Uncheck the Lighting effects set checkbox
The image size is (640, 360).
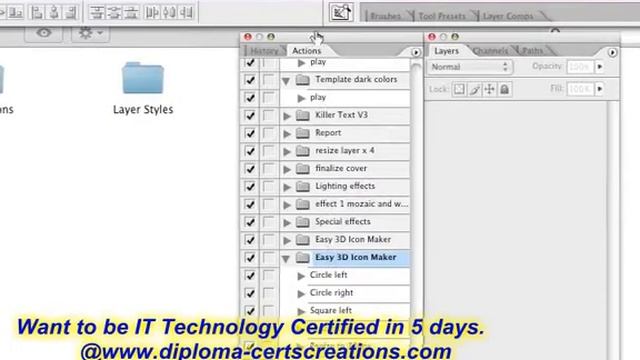250,187
